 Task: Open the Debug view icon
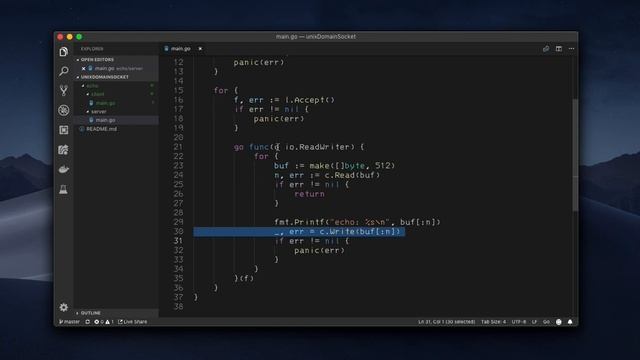64,110
